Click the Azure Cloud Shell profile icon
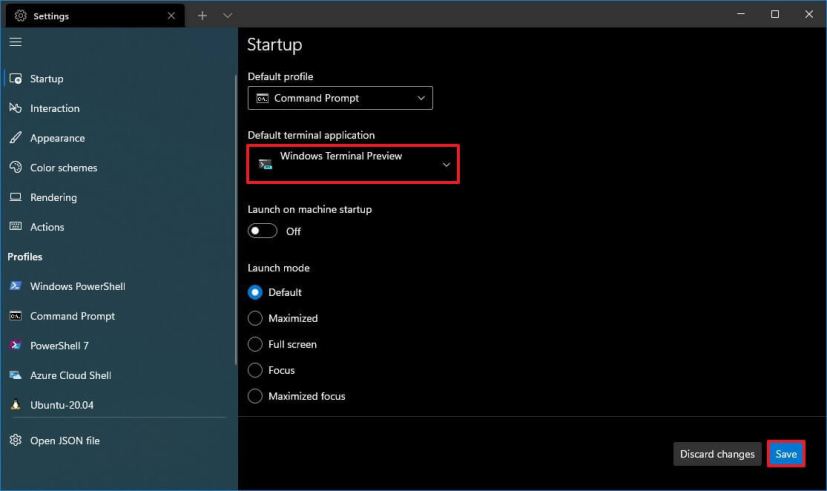Image resolution: width=827 pixels, height=491 pixels. pyautogui.click(x=16, y=375)
